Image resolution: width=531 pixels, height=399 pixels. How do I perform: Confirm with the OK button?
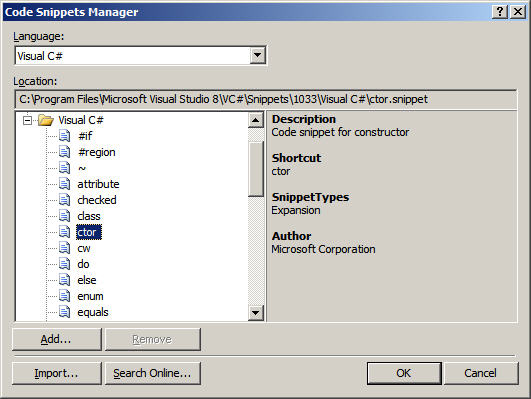pyautogui.click(x=404, y=373)
